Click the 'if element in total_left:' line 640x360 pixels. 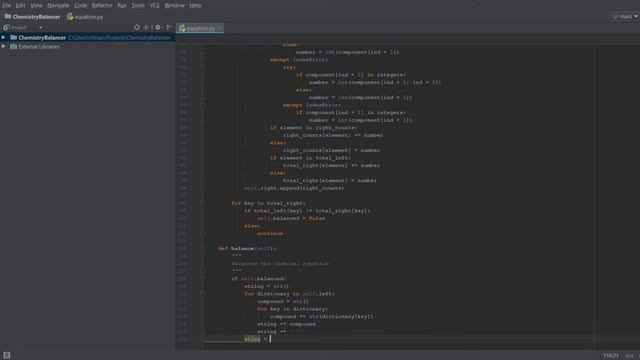(310, 158)
